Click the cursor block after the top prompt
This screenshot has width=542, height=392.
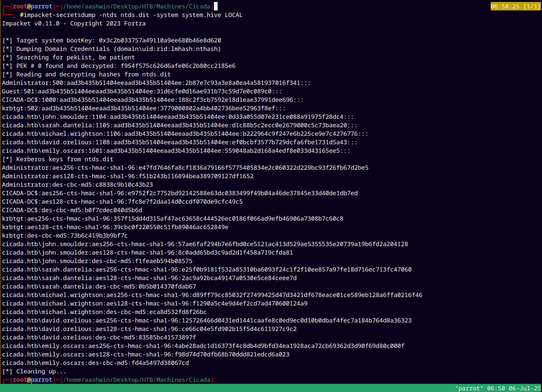(x=216, y=6)
